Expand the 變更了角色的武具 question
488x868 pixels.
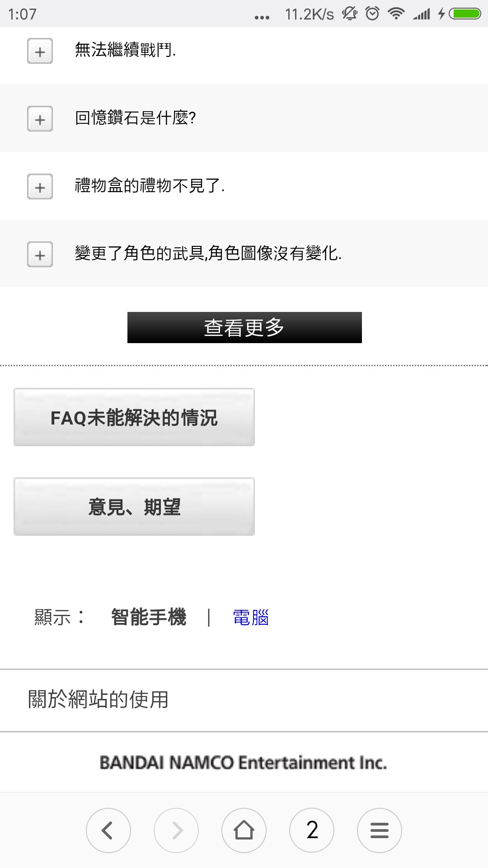pos(40,255)
